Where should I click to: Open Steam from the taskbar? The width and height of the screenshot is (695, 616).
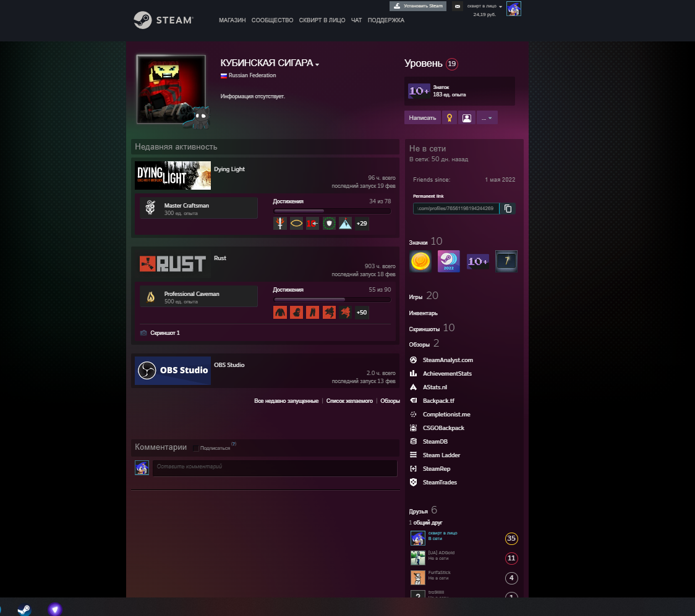click(24, 610)
